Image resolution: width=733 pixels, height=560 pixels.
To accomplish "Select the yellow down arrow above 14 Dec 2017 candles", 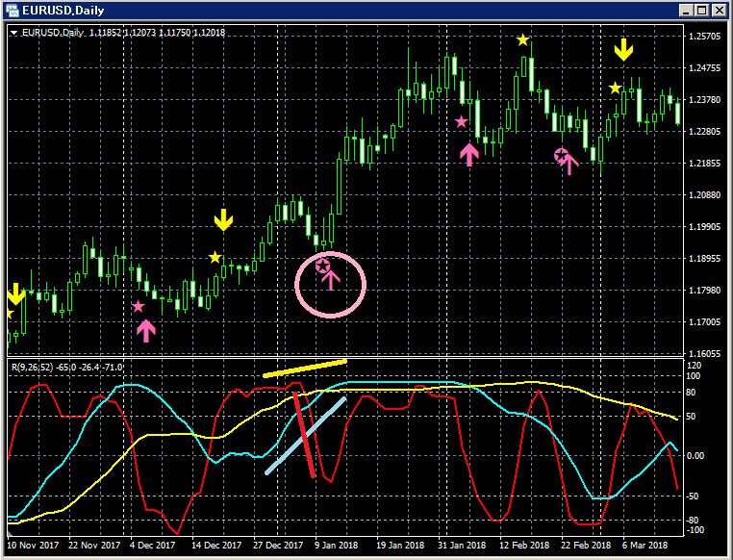I will coord(223,219).
